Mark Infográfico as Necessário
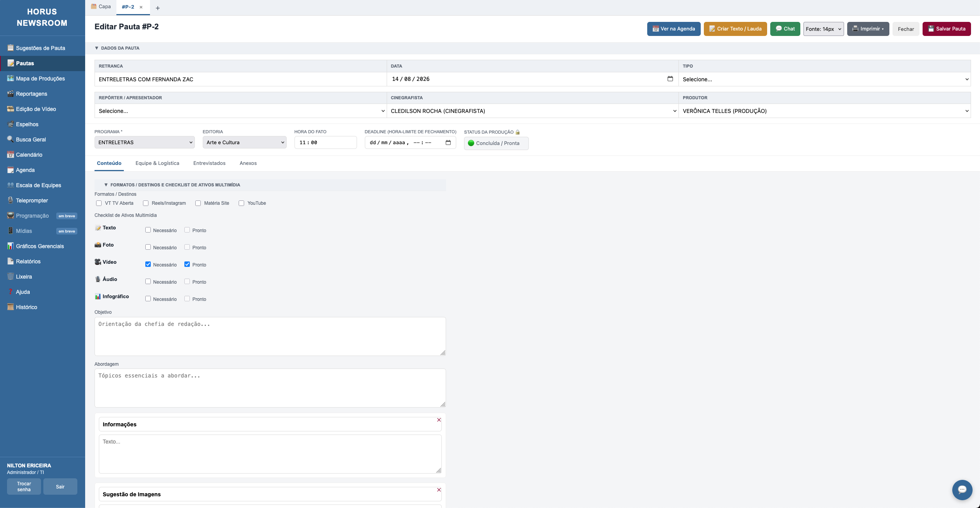The width and height of the screenshot is (980, 508). (148, 299)
